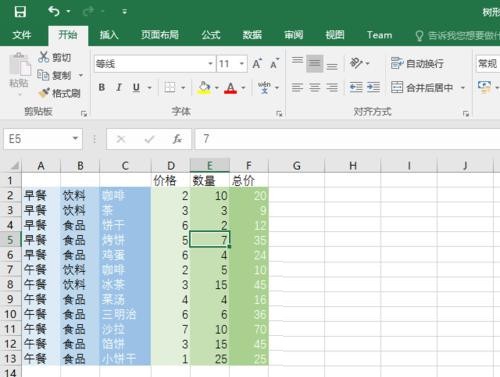The width and height of the screenshot is (500, 377).
Task: Open underline style dropdown arrow
Action: [150, 88]
